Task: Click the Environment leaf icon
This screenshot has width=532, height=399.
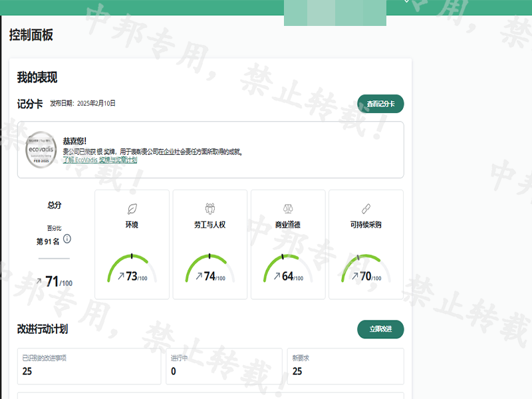Action: pos(132,209)
